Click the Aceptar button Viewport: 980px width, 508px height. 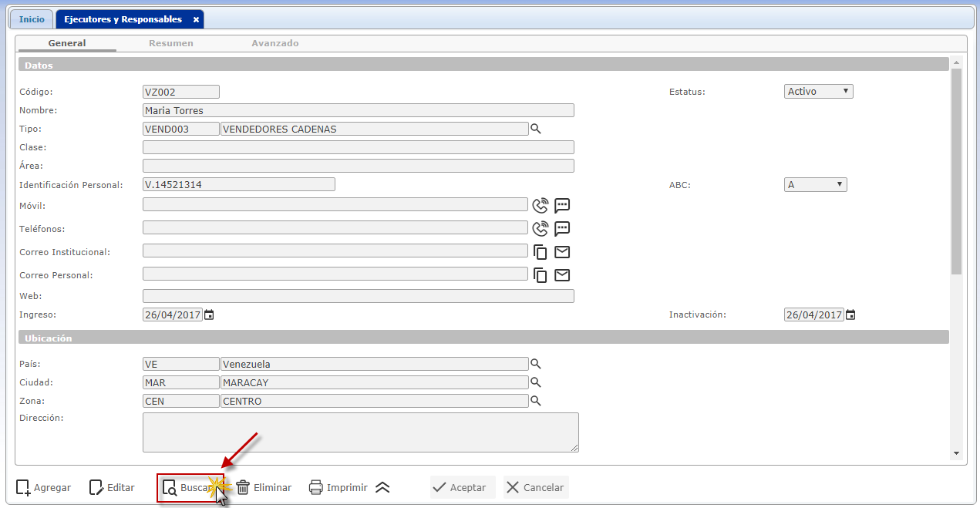(x=463, y=487)
